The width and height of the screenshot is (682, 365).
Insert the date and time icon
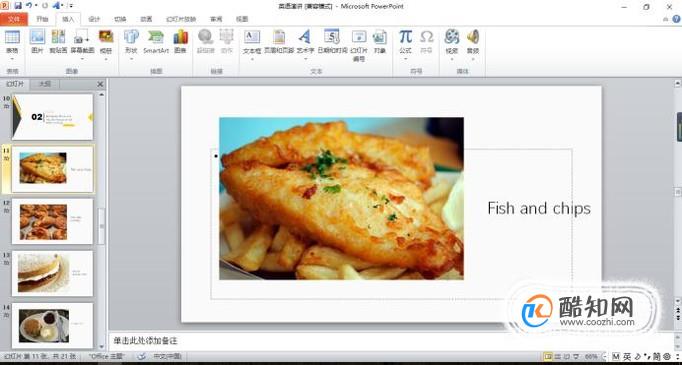[x=332, y=42]
